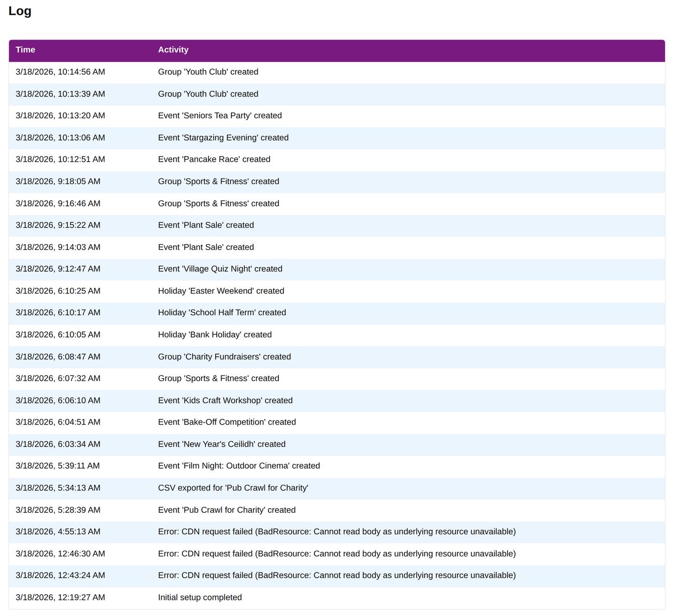Select the CSV exported 'Pub Crawl for Charity' row
Image resolution: width=674 pixels, height=616 pixels.
coord(233,488)
